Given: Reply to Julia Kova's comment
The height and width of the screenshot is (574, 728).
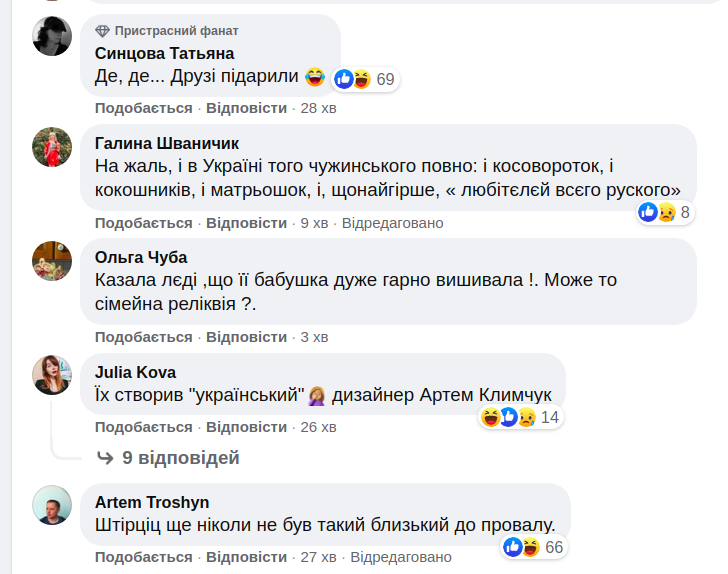Looking at the screenshot, I should (246, 427).
